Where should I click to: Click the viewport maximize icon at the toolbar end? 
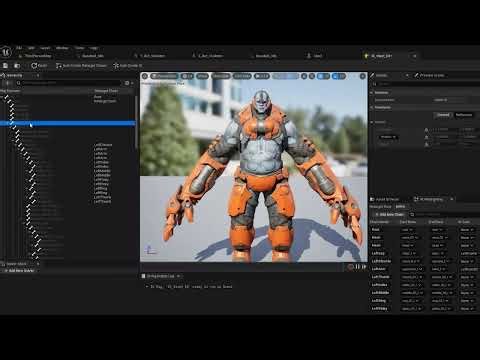point(362,76)
